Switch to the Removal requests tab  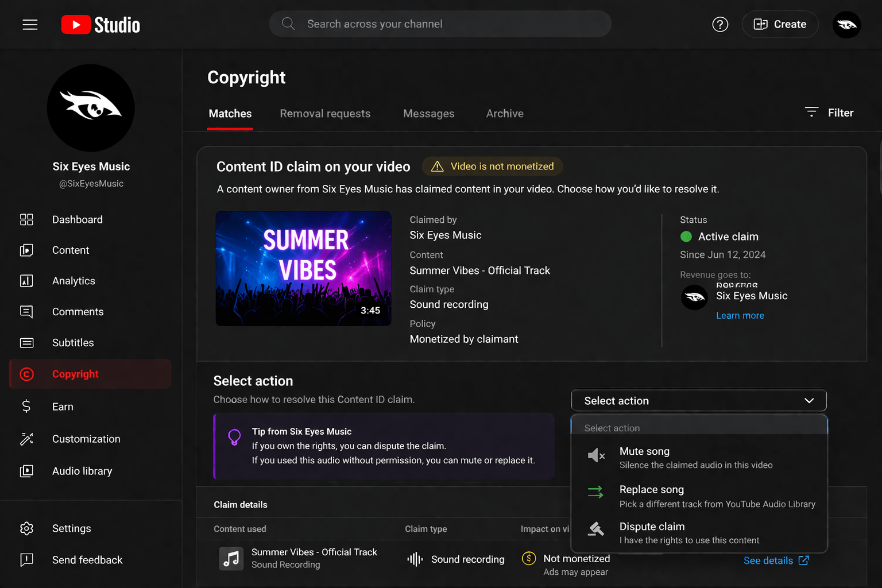coord(325,114)
